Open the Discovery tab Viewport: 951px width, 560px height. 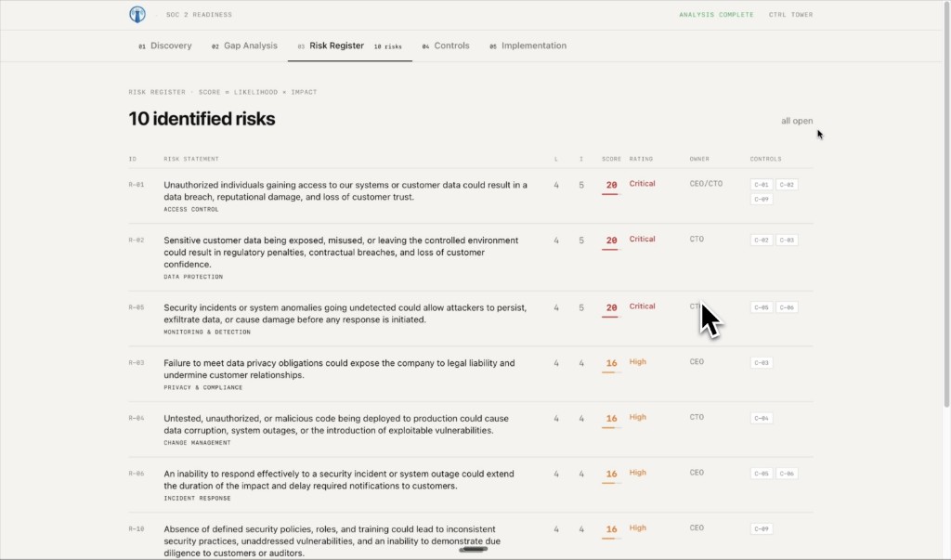pyautogui.click(x=165, y=46)
